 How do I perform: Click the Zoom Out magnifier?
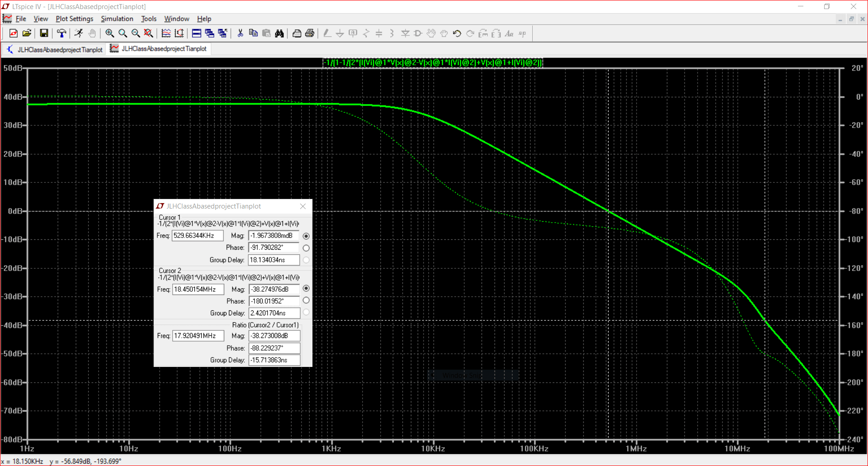coord(135,33)
